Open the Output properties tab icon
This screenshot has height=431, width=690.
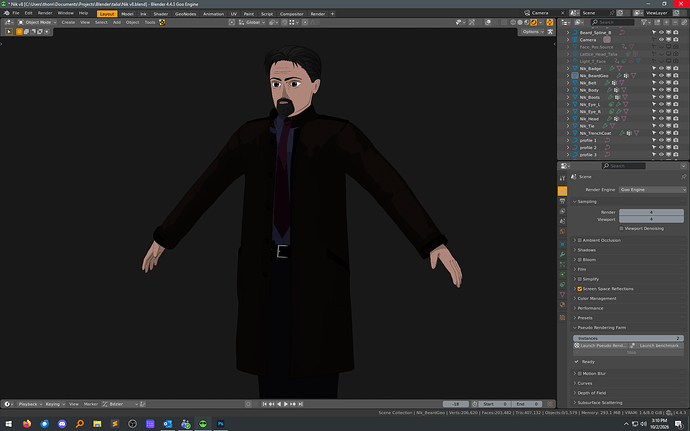(562, 201)
